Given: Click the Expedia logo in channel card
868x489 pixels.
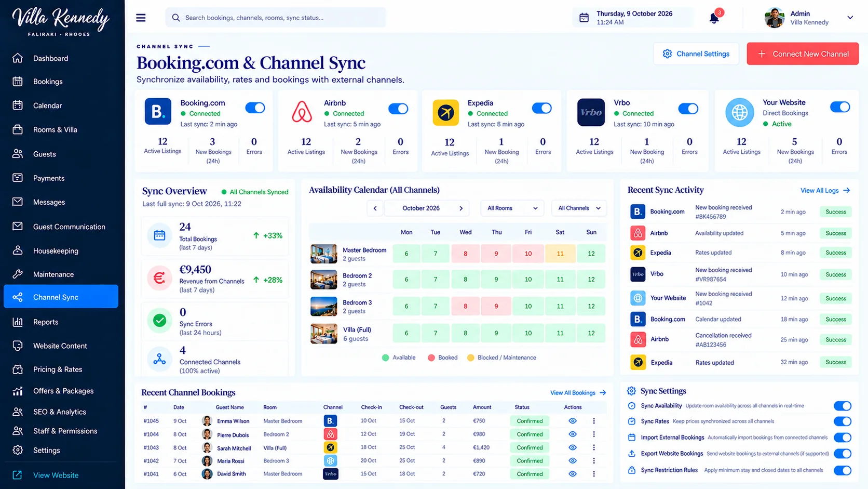Looking at the screenshot, I should click(x=445, y=112).
